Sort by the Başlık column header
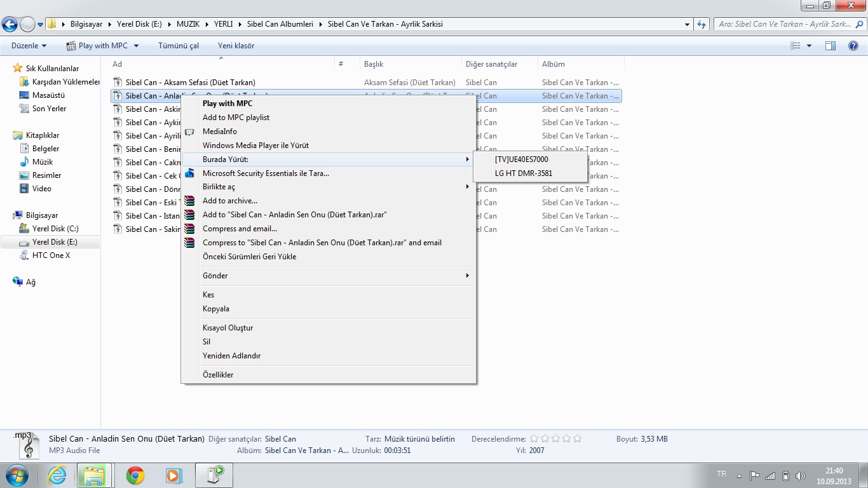868x488 pixels. [x=410, y=64]
